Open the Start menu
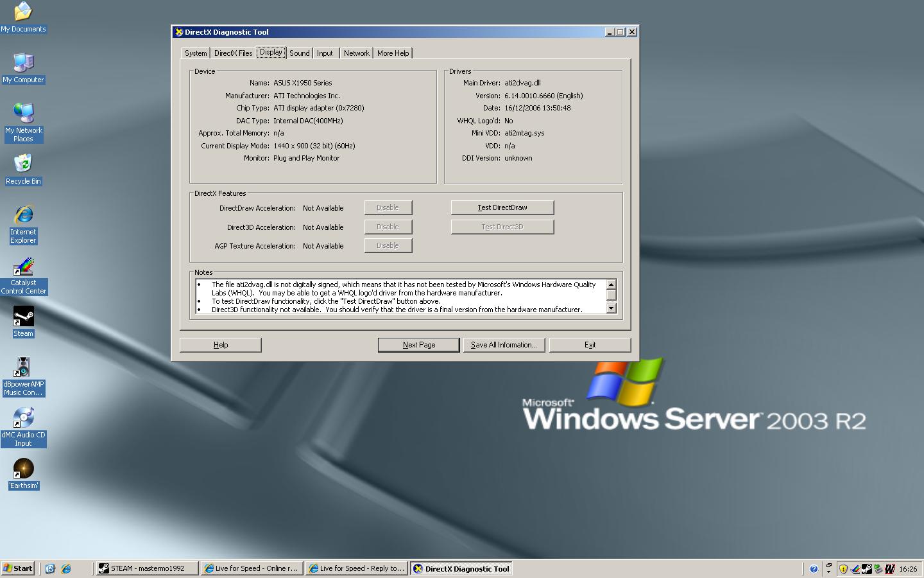The height and width of the screenshot is (578, 924). 18,568
